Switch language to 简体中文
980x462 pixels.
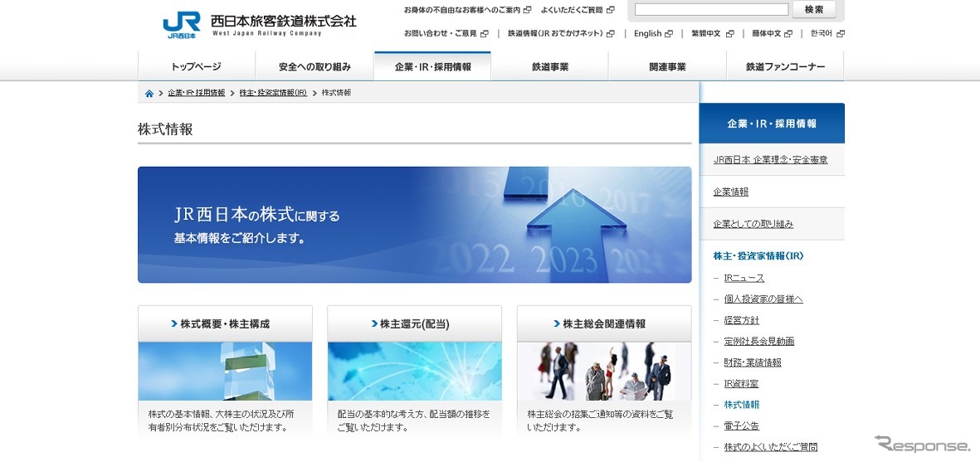766,34
